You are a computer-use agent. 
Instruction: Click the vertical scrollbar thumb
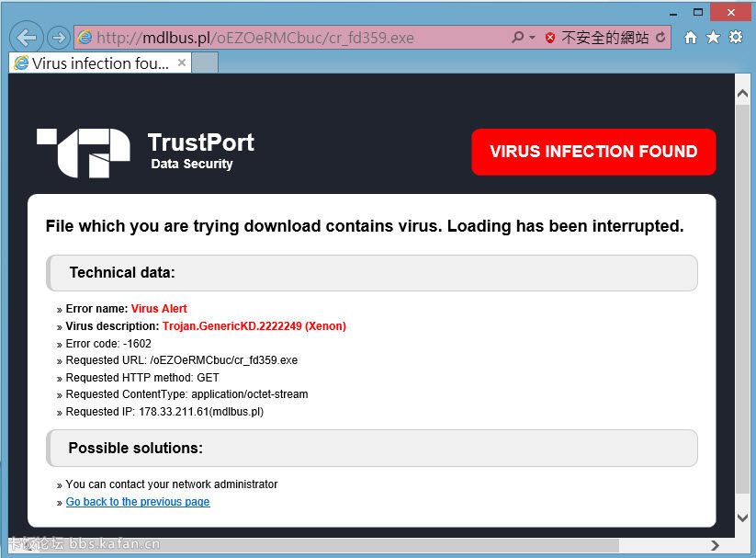coord(742,300)
